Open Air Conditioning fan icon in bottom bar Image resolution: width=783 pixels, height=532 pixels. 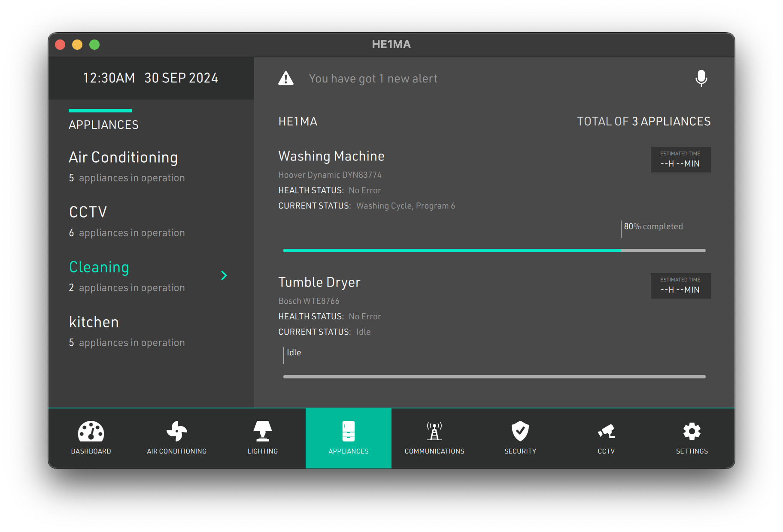177,431
